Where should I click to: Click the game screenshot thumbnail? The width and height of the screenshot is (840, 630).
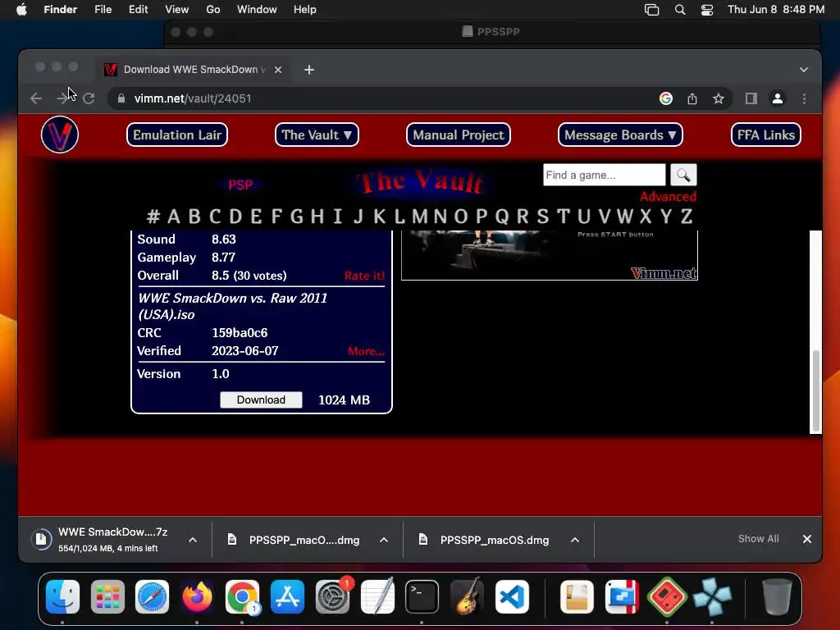(550, 255)
